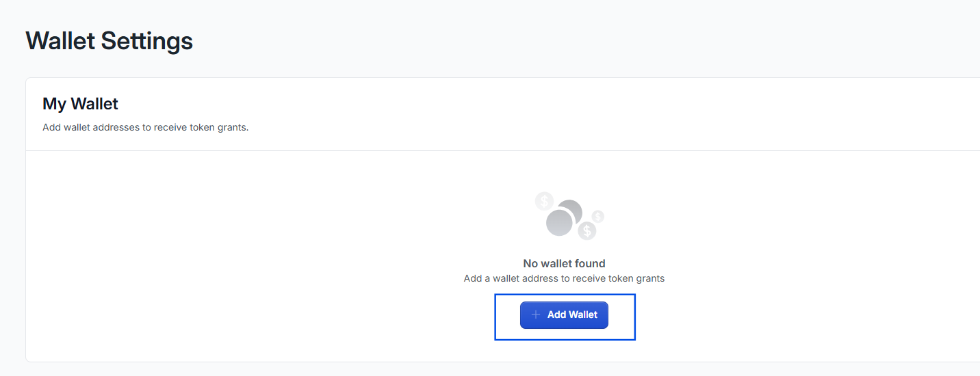
Task: Click 'Add wallet addresses to receive token grants' description
Action: (x=145, y=127)
